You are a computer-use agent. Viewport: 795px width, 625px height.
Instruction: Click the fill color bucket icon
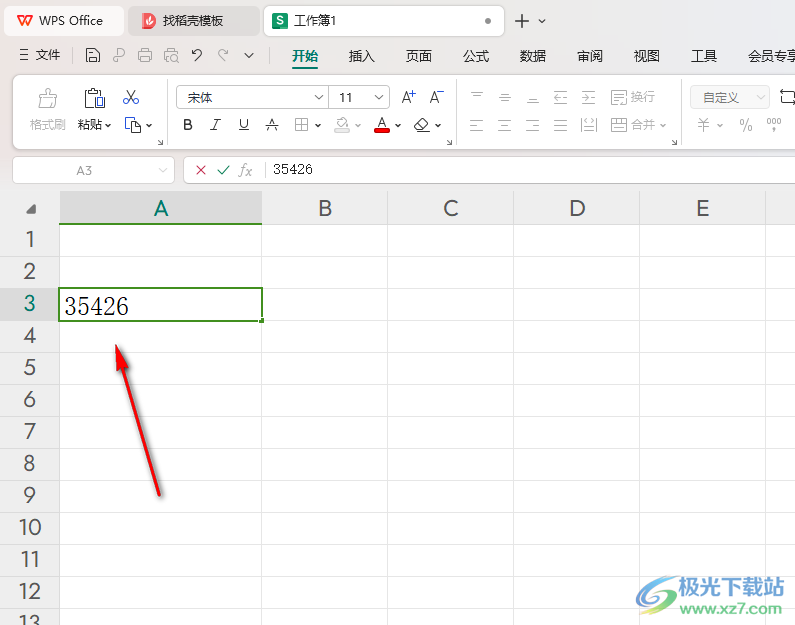point(342,125)
